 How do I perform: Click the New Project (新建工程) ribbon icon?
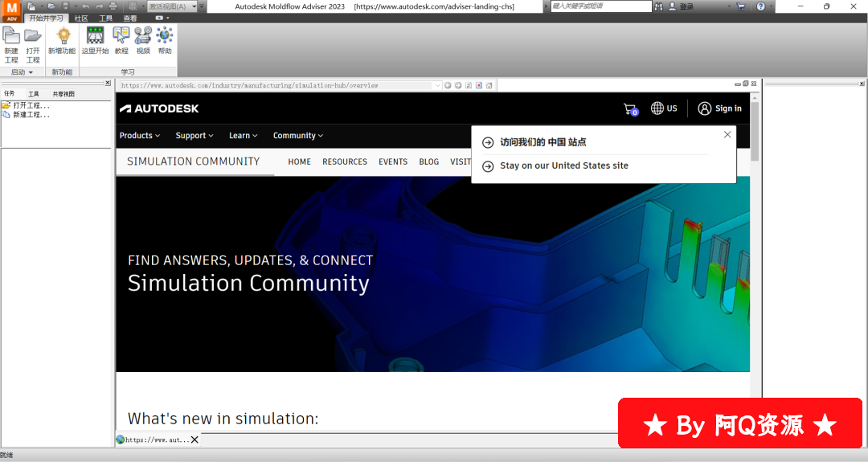pos(11,44)
